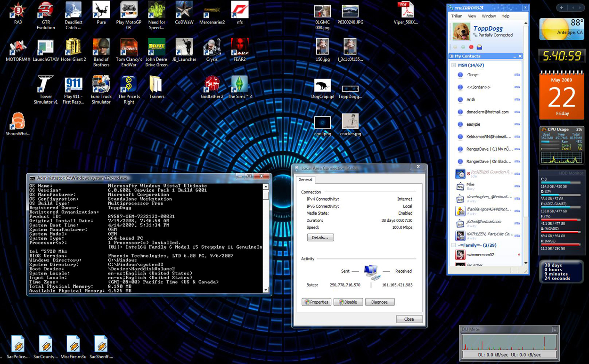Collapse the =Family= (2/29) group
The image size is (589, 364).
453,245
